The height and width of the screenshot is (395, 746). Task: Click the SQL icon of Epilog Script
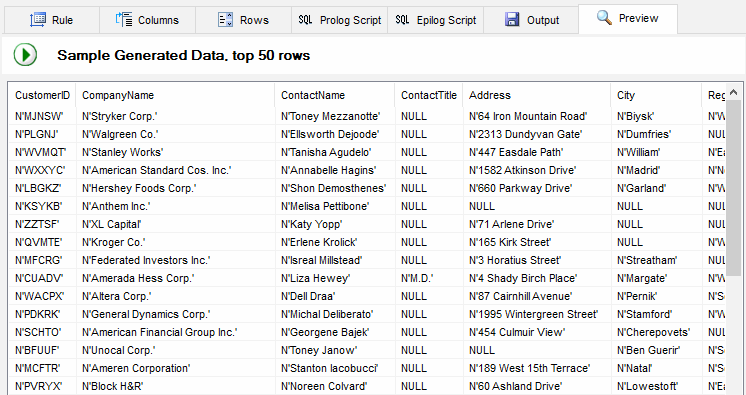(x=402, y=20)
